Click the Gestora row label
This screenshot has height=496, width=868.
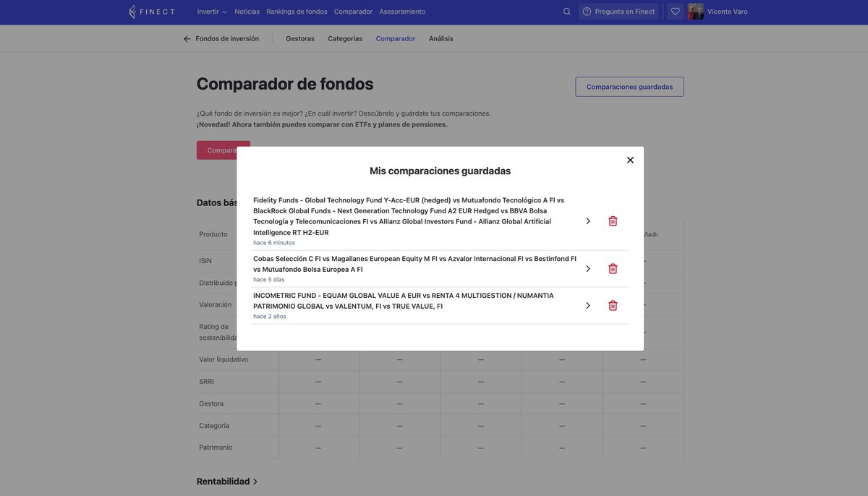pyautogui.click(x=211, y=403)
